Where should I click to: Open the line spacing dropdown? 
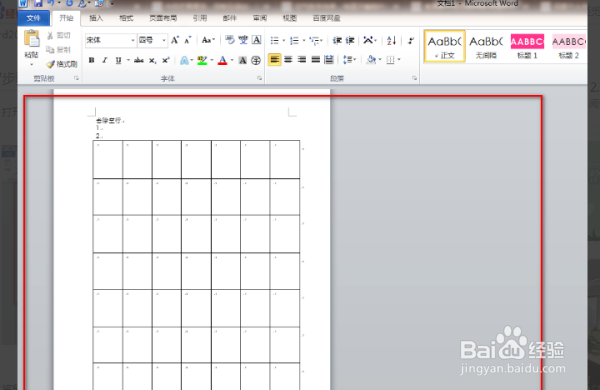point(349,60)
